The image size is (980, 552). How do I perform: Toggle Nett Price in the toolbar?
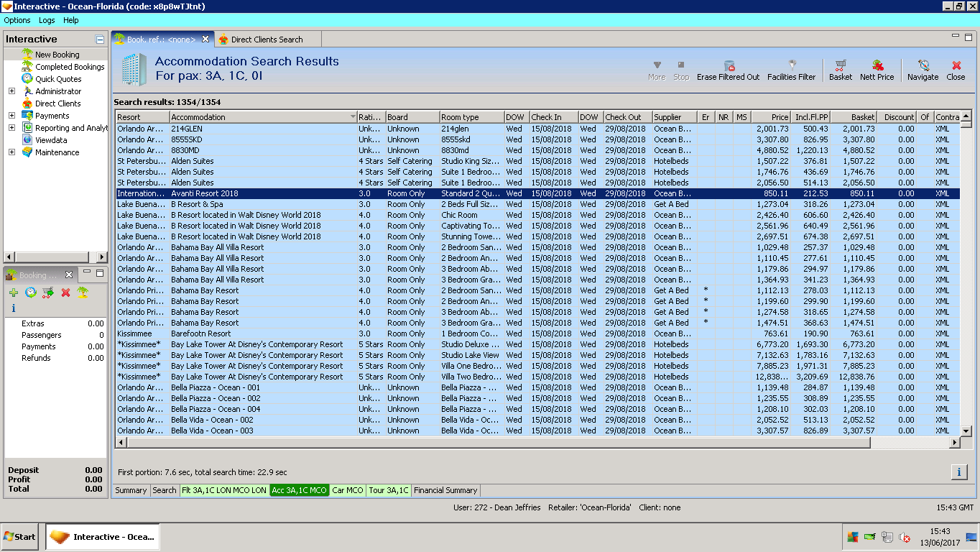click(877, 66)
